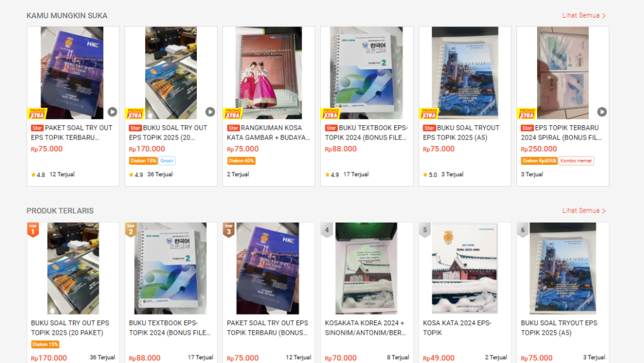The height and width of the screenshot is (363, 644).
Task: Click the TOP 1 rank badge
Action: (33, 230)
